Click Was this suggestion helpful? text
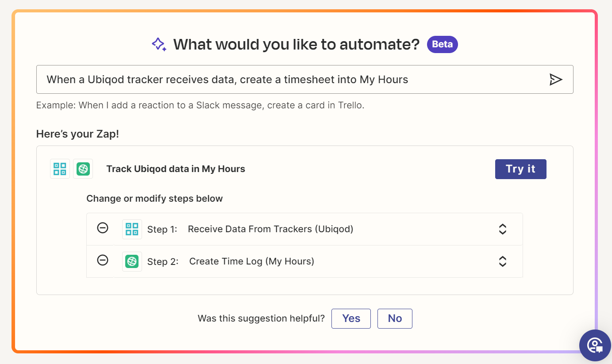This screenshot has height=364, width=612. [x=261, y=318]
